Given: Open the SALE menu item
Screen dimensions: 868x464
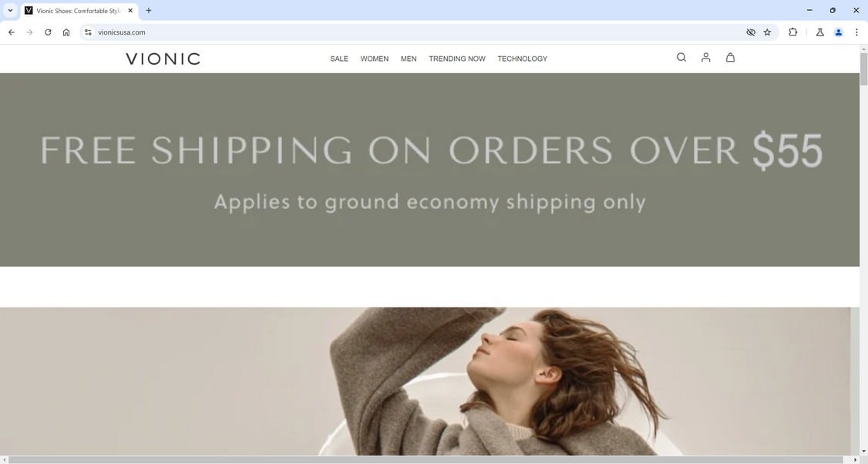Looking at the screenshot, I should [x=338, y=59].
